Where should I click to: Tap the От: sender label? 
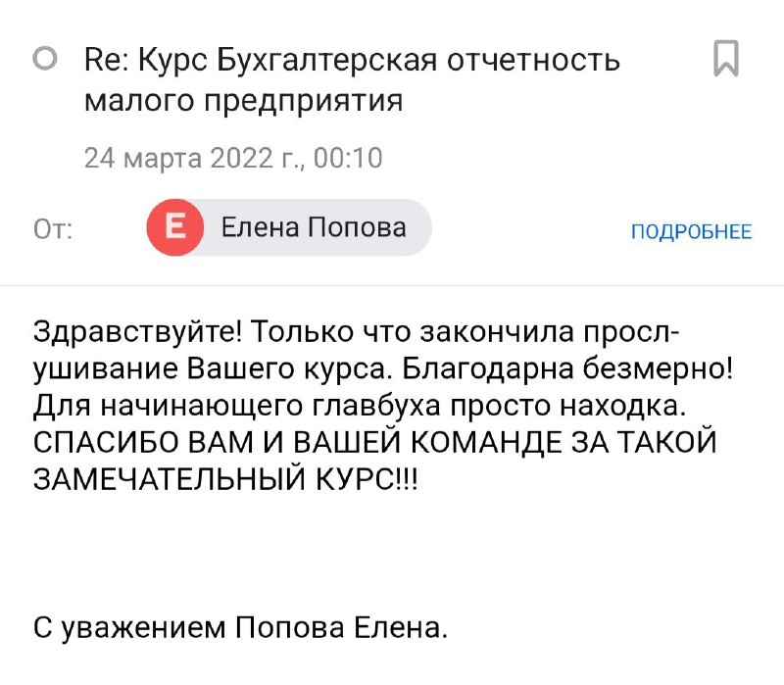[x=53, y=230]
